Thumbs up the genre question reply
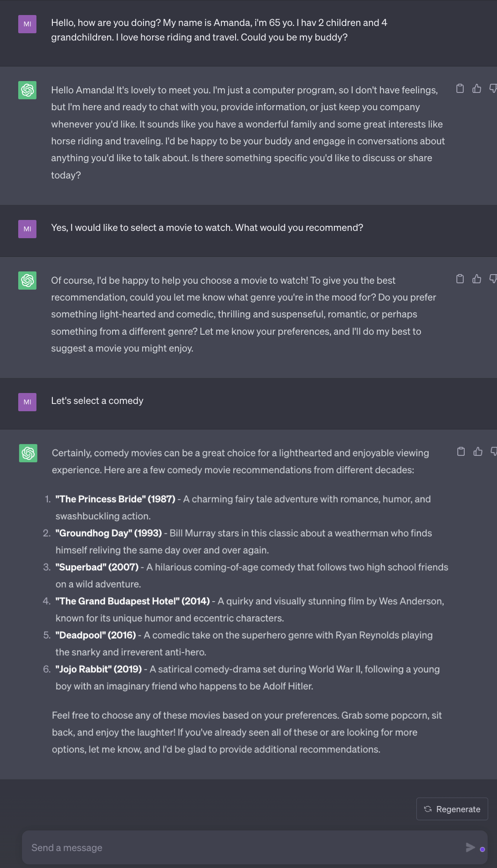 [477, 279]
